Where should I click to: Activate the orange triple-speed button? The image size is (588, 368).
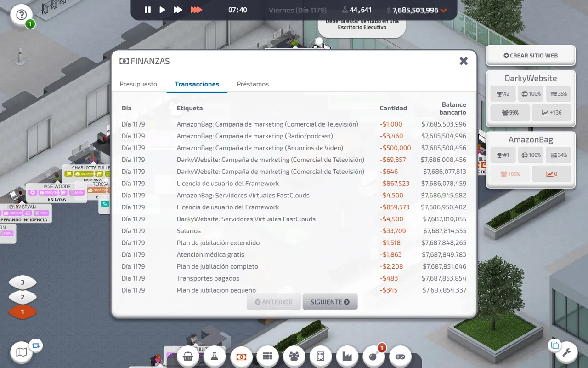[x=196, y=10]
